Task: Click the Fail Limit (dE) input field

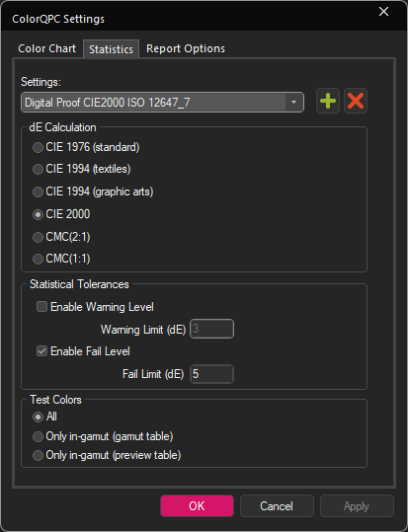Action: pyautogui.click(x=212, y=374)
